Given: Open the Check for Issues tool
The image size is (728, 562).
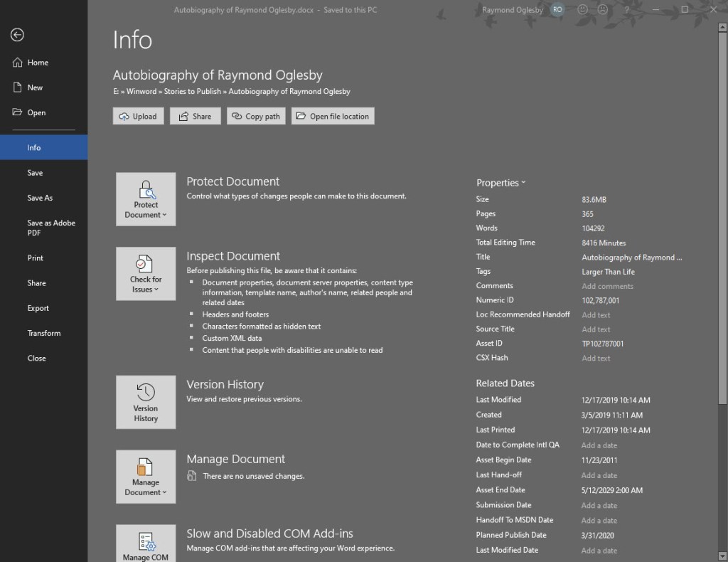Looking at the screenshot, I should click(x=145, y=274).
